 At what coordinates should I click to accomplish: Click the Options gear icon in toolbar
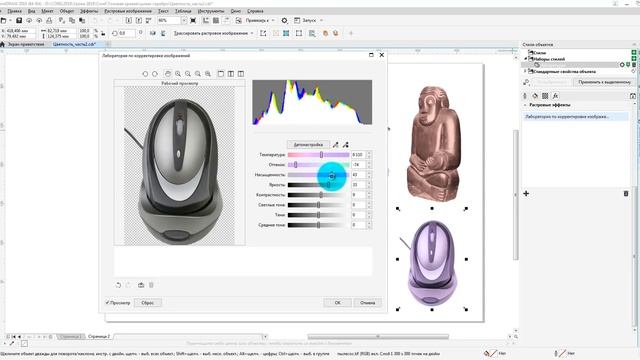284,20
